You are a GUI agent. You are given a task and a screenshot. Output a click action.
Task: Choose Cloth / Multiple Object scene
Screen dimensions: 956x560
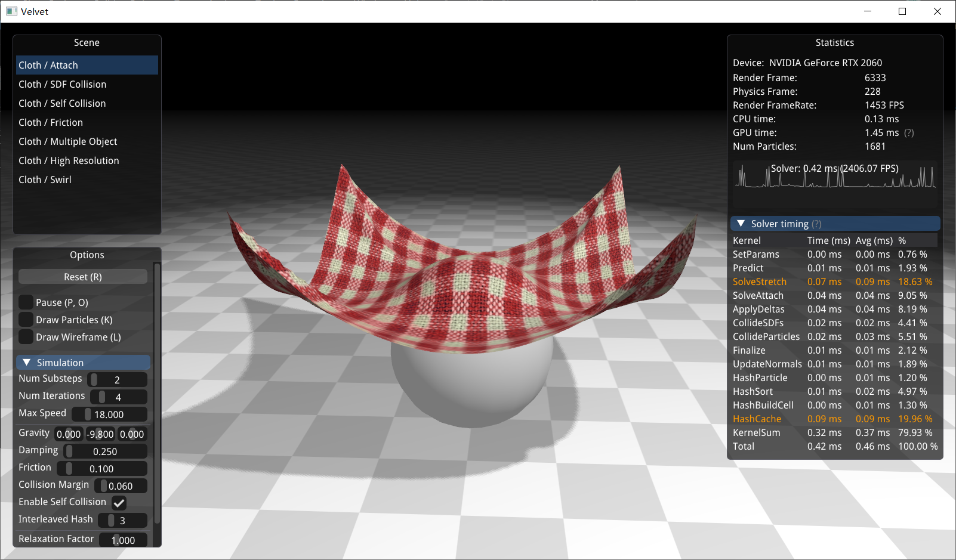pos(87,141)
